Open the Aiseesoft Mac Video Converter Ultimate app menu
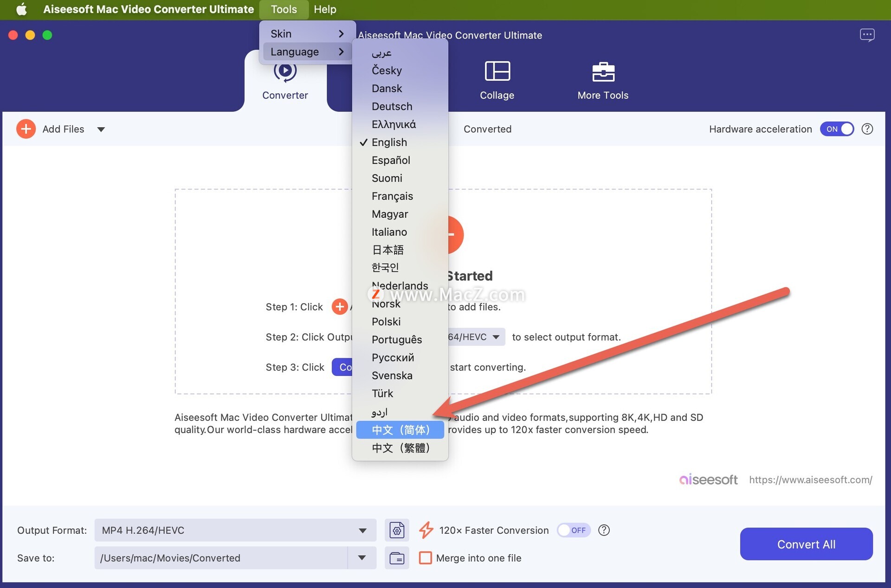Viewport: 891px width, 588px height. [x=148, y=9]
